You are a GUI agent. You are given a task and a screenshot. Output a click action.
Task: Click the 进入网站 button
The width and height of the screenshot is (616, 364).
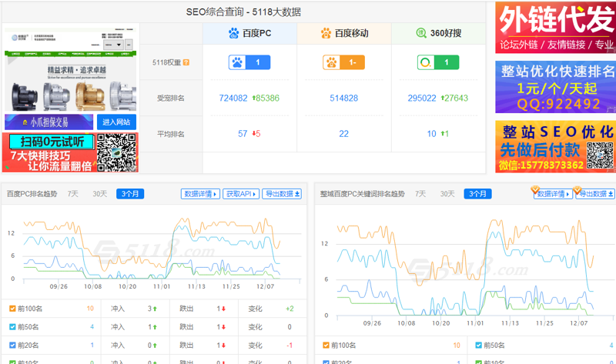point(116,122)
